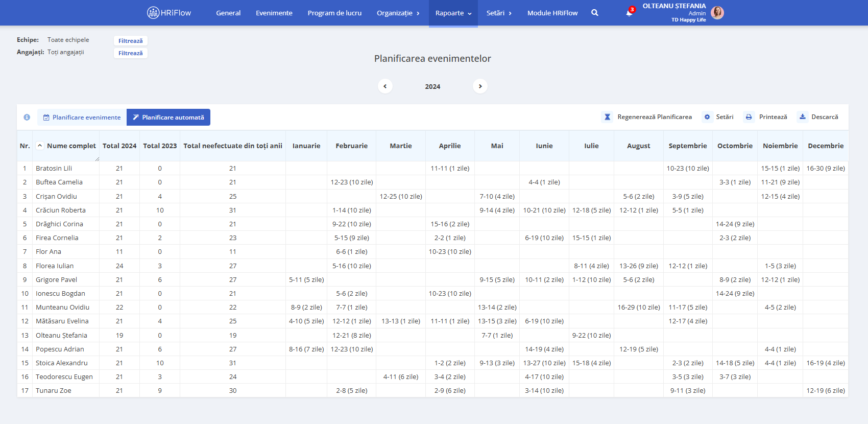868x424 pixels.
Task: Expand Setări navigation menu
Action: coord(499,13)
